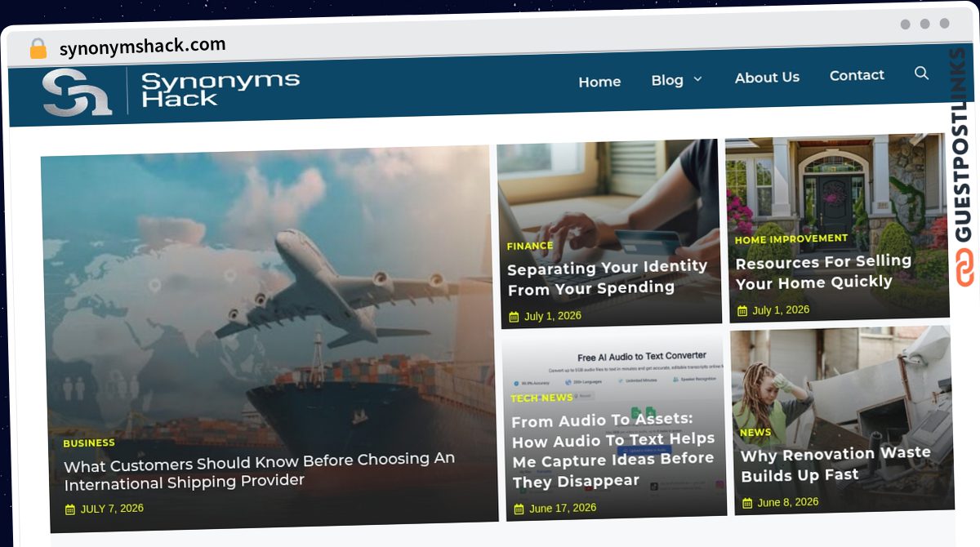This screenshot has width=980, height=547.
Task: Go to the About Us page
Action: point(767,78)
